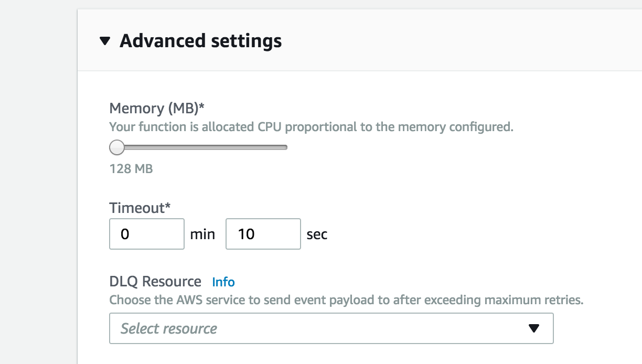Click the DLQ Resource label text
The height and width of the screenshot is (364, 642).
155,282
